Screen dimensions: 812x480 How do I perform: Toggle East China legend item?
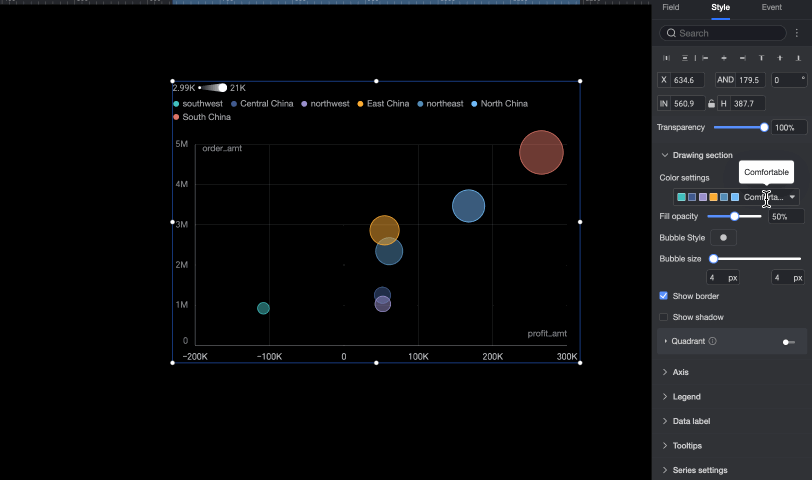[383, 104]
